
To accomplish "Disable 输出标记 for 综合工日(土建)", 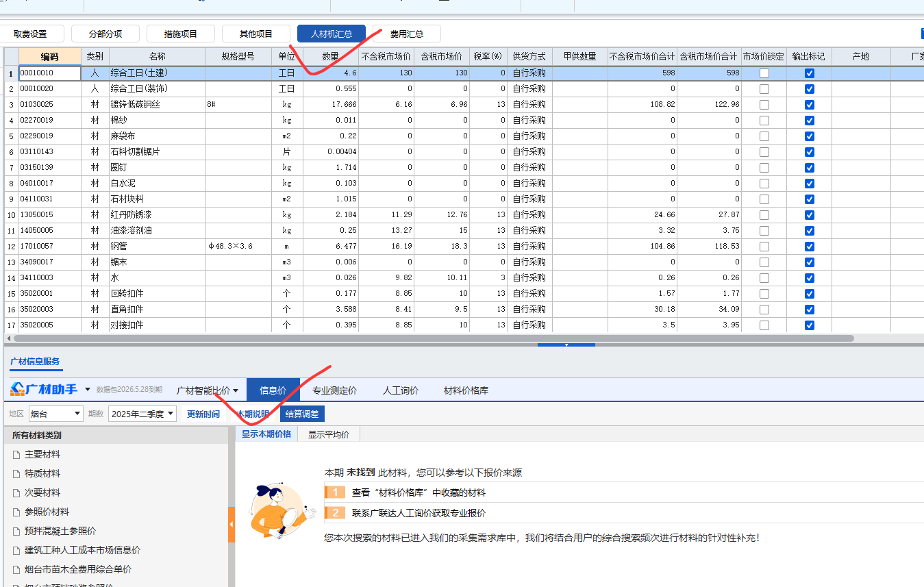I will pyautogui.click(x=809, y=73).
